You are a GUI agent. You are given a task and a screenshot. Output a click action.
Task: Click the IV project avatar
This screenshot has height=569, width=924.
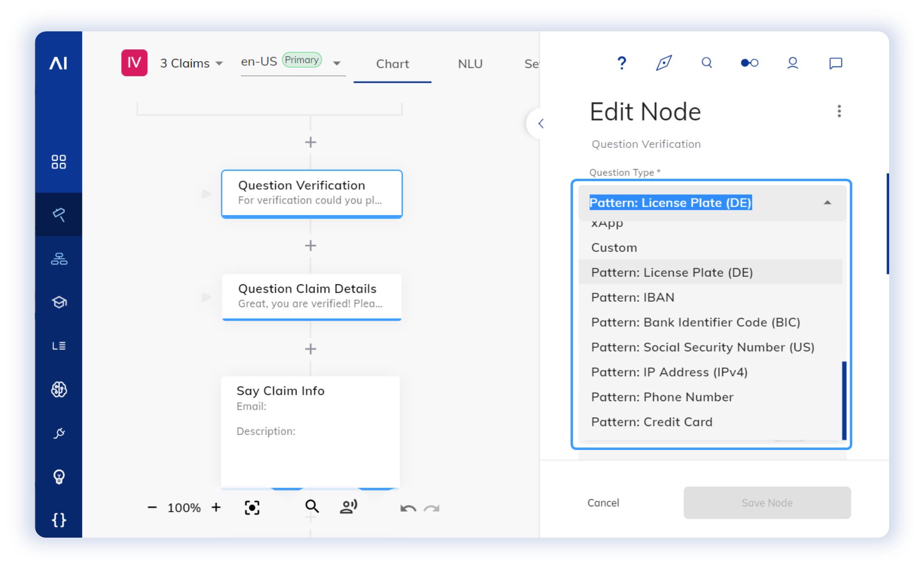coord(134,63)
